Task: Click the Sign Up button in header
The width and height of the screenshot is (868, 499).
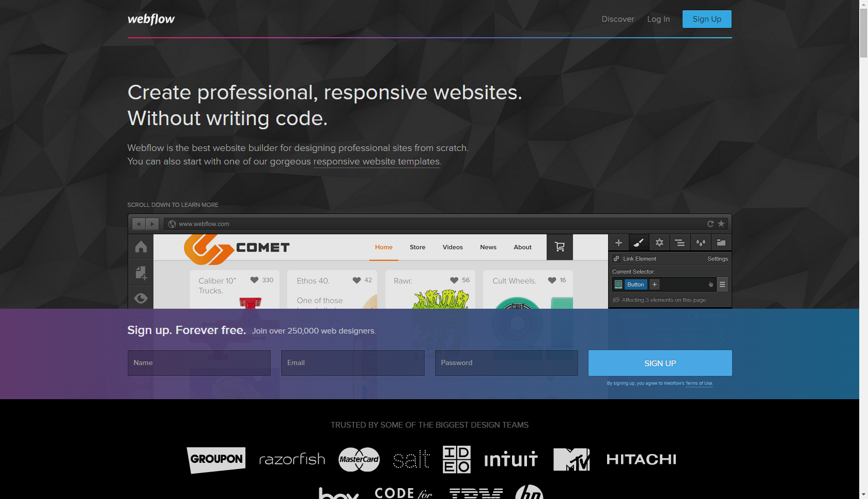Action: click(x=707, y=19)
